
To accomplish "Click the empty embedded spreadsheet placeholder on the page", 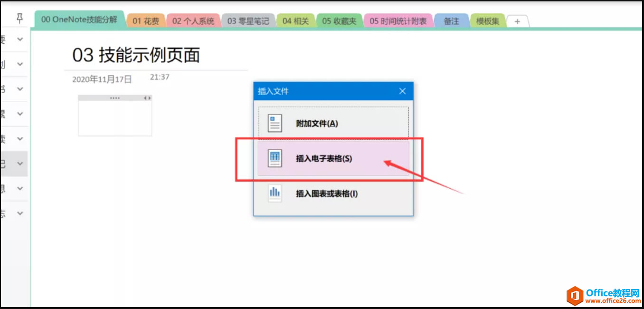I will point(114,118).
